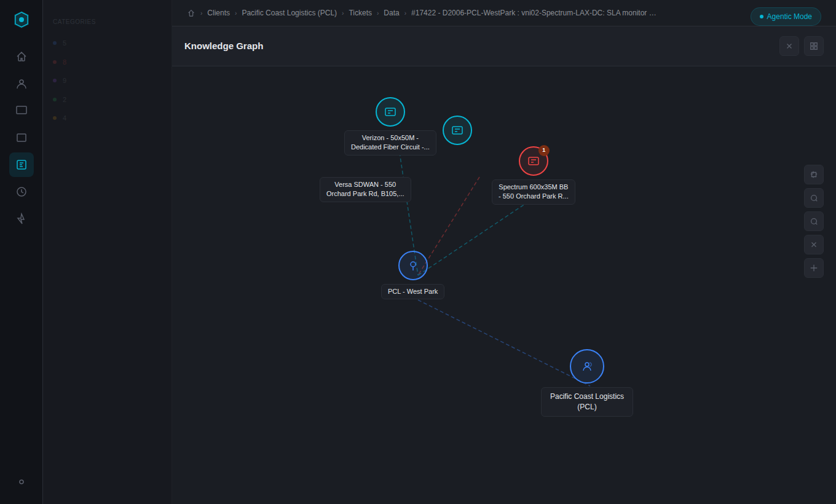Toggle the blue category dot labeled 5

click(x=55, y=43)
